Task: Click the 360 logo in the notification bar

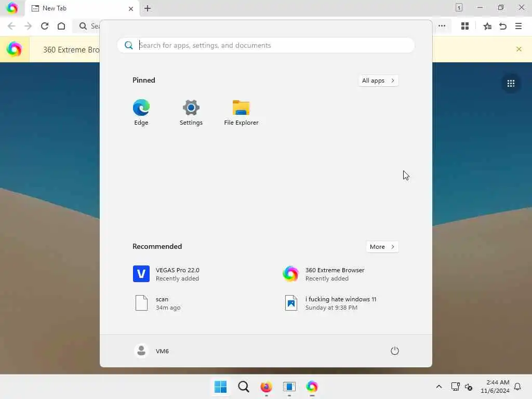Action: (x=14, y=49)
